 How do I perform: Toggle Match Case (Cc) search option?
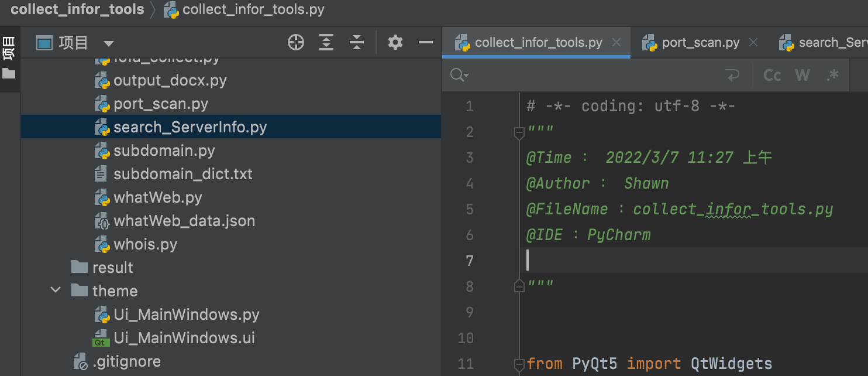pos(772,75)
